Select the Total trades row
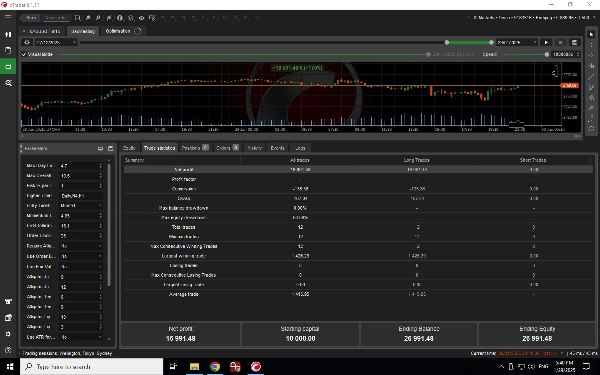 tap(358, 227)
